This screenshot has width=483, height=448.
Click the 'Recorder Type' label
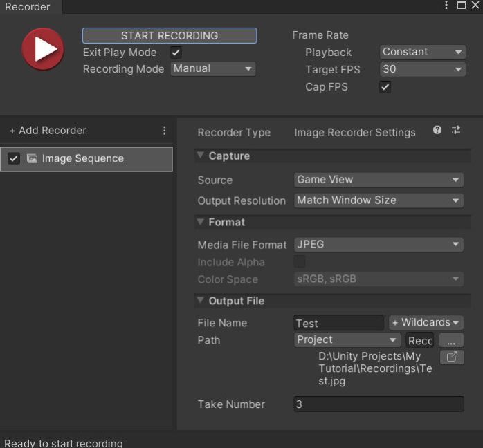[234, 133]
